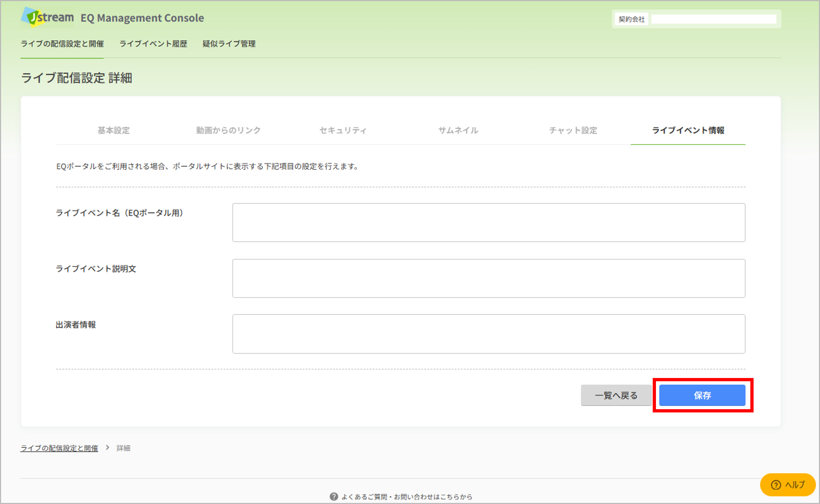820x504 pixels.
Task: Open the ライブの配信設定と開催 menu
Action: pos(62,44)
